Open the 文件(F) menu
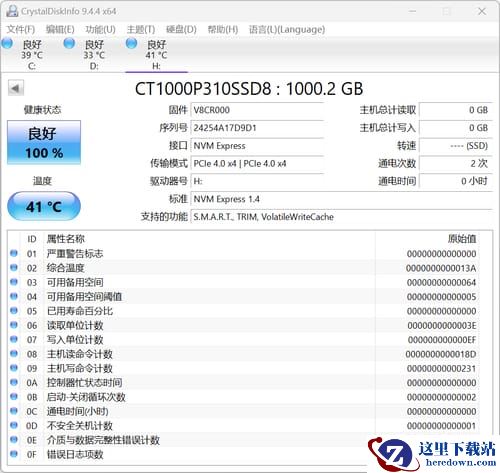Image resolution: width=500 pixels, height=473 pixels. [x=21, y=29]
